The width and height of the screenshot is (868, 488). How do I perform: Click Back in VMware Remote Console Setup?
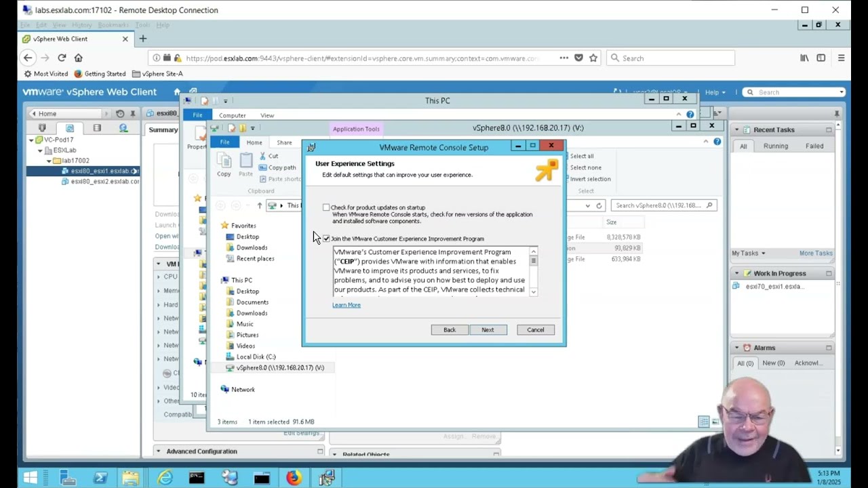coord(450,329)
